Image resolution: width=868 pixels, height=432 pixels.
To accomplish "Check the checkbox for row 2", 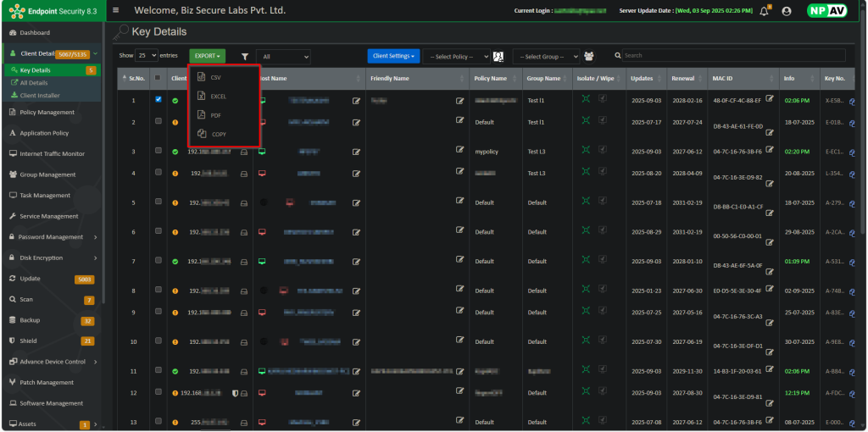I will 159,121.
